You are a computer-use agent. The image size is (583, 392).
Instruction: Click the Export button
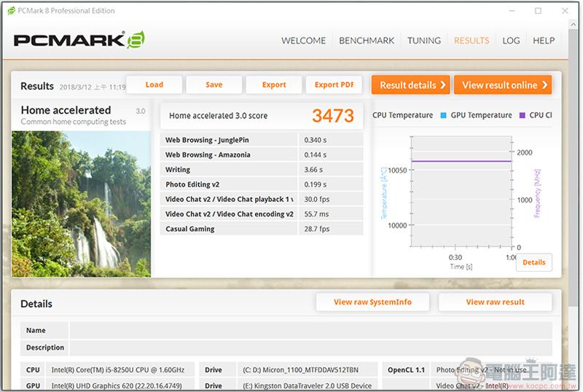click(274, 85)
